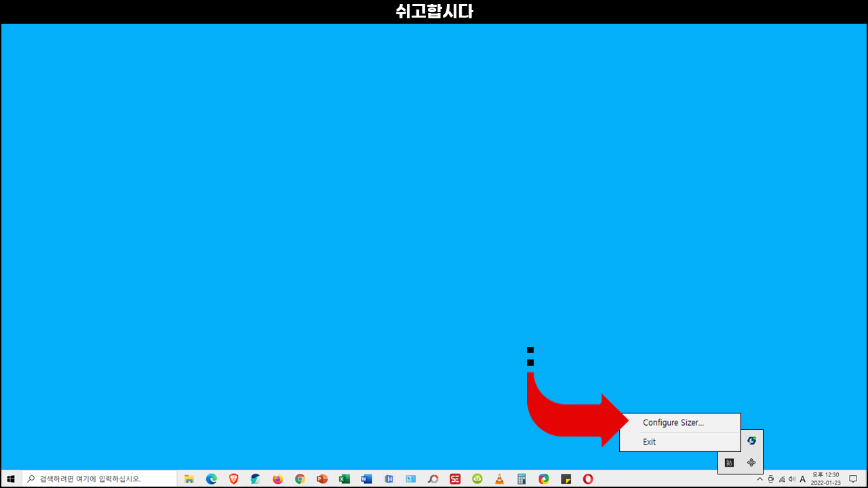This screenshot has height=488, width=868.
Task: Open File Explorer from the taskbar
Action: click(189, 479)
